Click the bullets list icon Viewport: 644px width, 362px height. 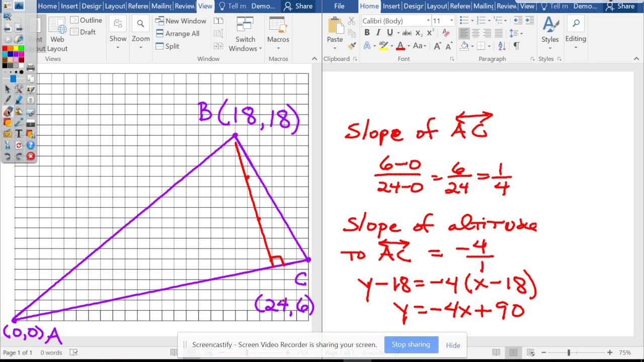click(463, 21)
